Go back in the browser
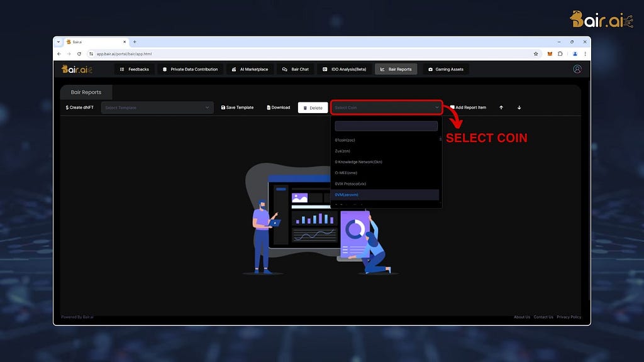This screenshot has width=644, height=362. pyautogui.click(x=59, y=54)
